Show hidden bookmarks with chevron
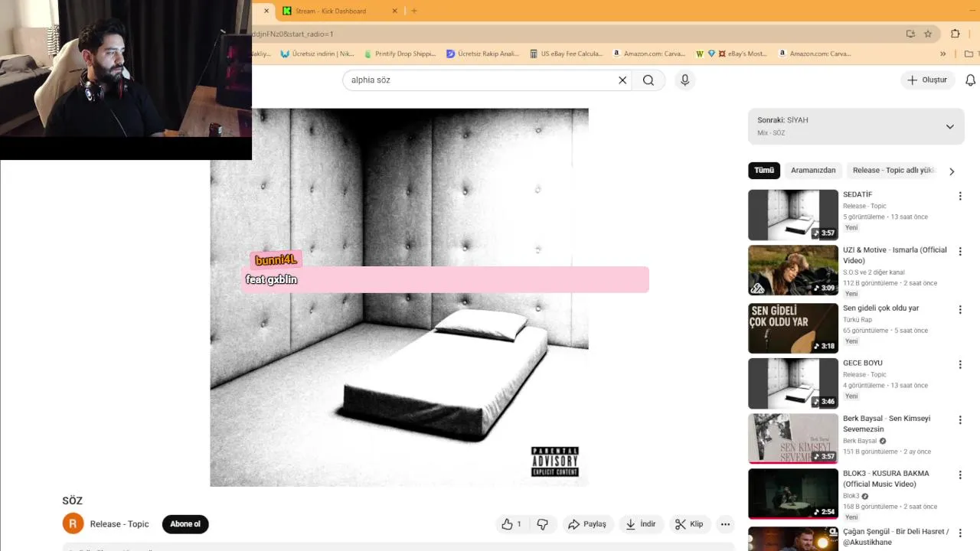 942,54
